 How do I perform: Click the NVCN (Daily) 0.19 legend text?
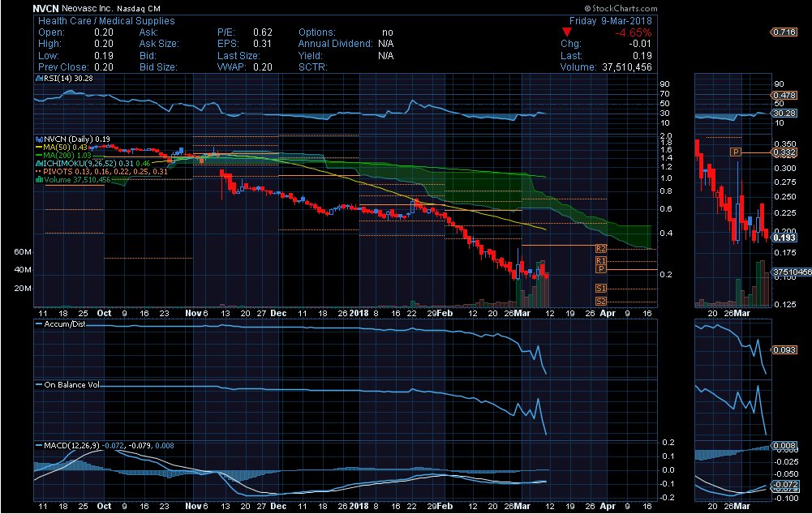(77, 139)
